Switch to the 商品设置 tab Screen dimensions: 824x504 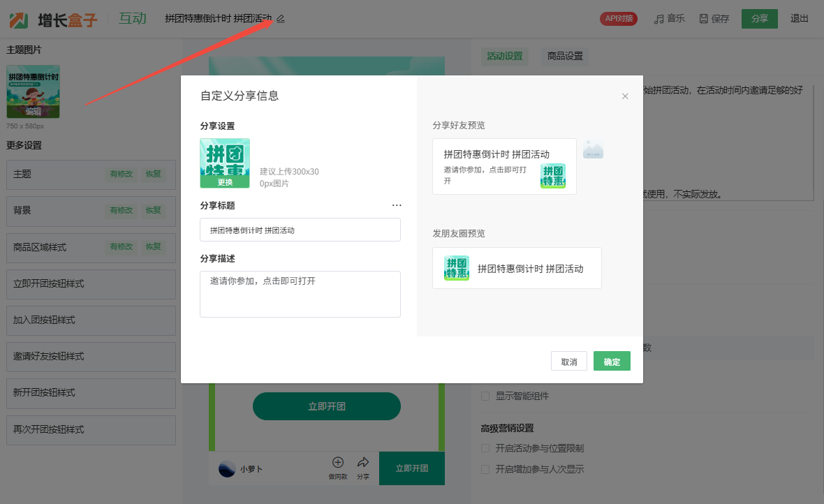[x=565, y=57]
